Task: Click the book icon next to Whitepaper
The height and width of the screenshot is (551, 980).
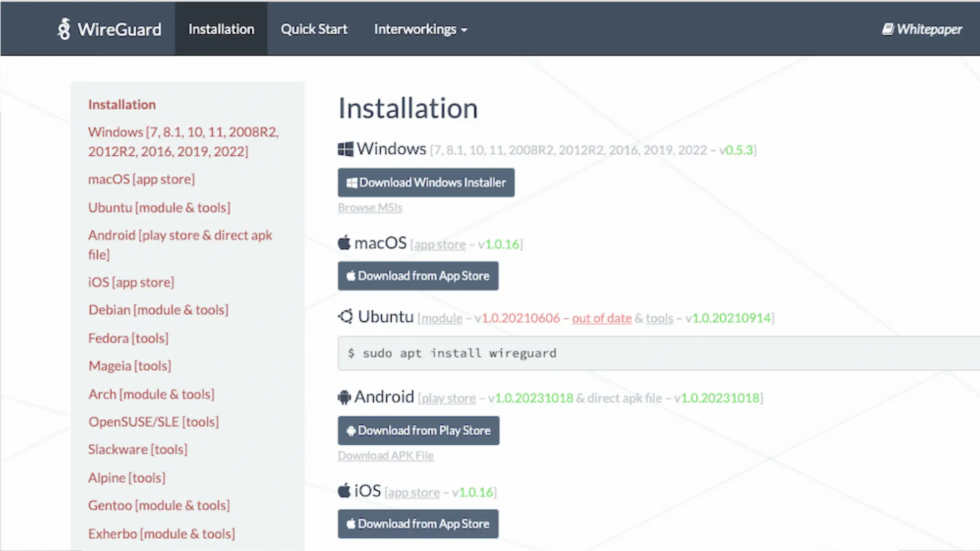Action: click(887, 29)
